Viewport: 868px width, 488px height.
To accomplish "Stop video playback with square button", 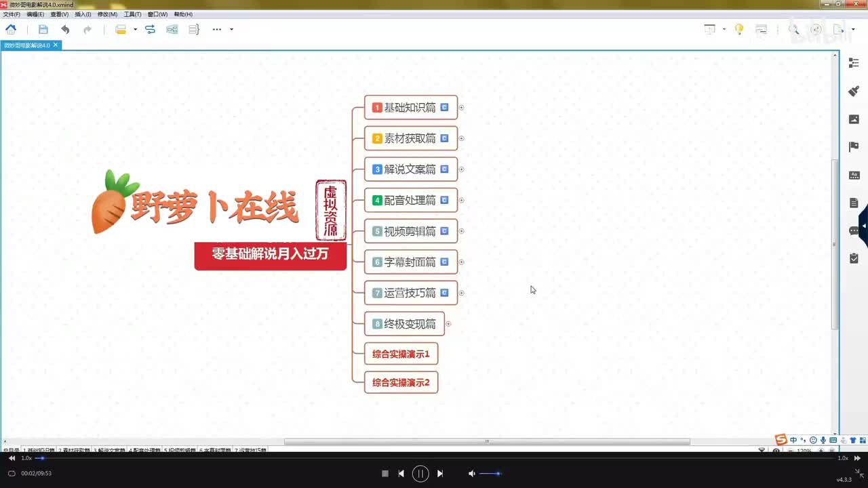I will point(385,474).
